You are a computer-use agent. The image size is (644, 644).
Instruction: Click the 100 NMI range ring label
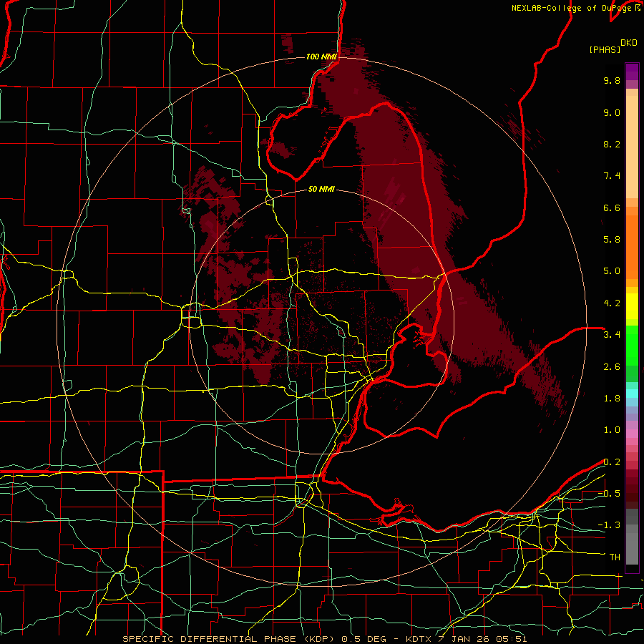point(321,57)
